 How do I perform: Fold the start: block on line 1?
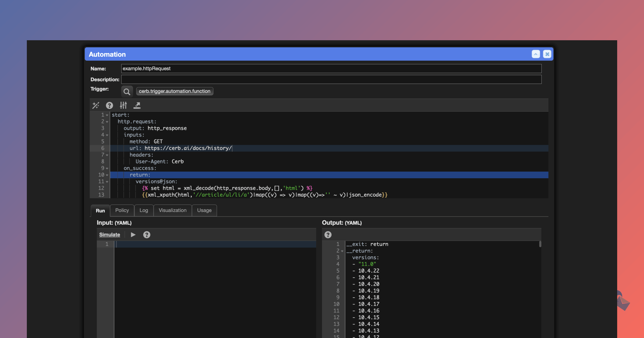tap(107, 115)
